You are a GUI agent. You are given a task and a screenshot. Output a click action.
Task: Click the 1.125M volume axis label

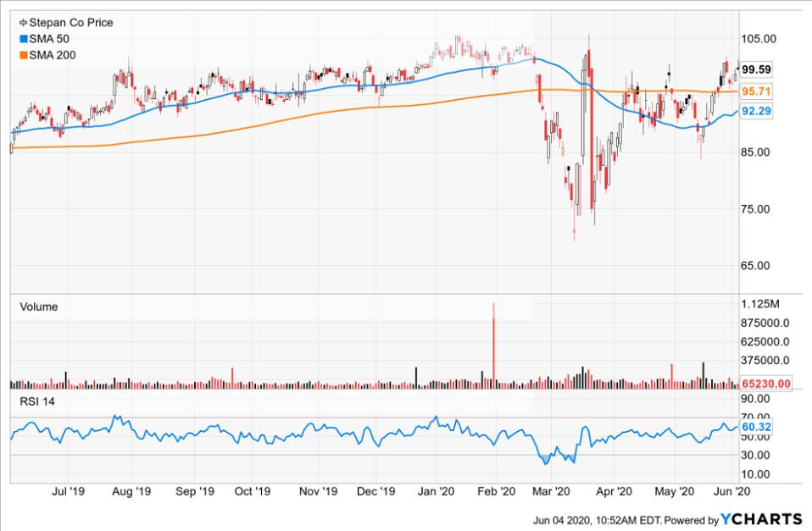[760, 304]
